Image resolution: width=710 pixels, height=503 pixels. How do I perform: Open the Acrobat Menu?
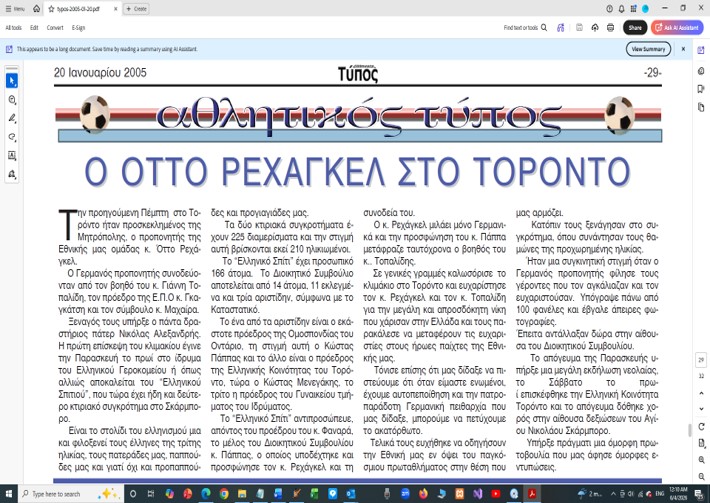point(14,9)
